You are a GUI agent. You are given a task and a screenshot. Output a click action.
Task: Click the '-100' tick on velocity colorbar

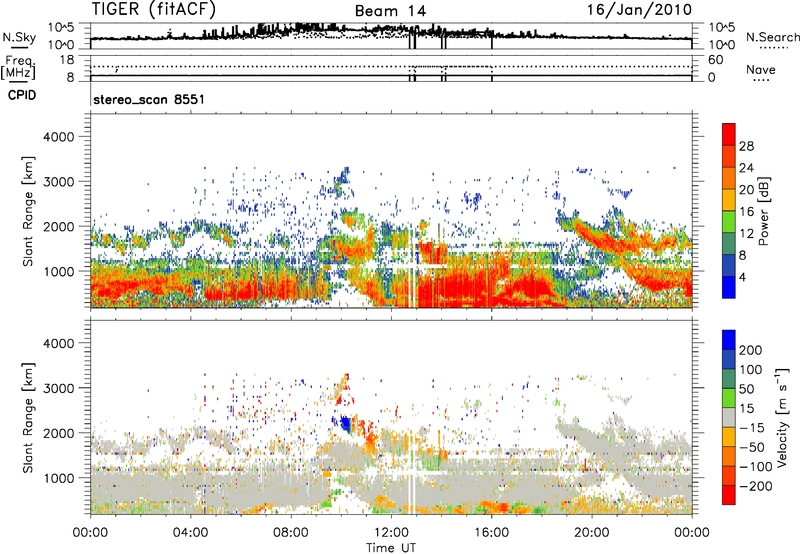click(x=756, y=467)
